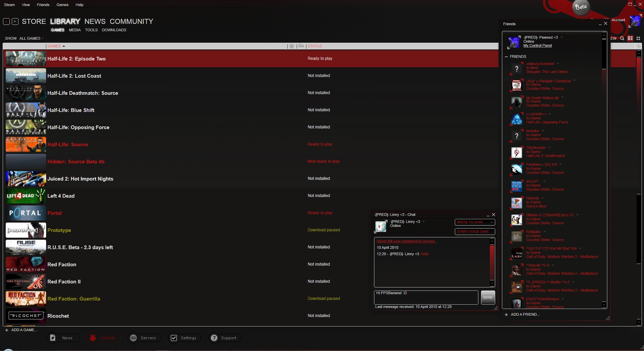Click the chat message input field

point(426,298)
